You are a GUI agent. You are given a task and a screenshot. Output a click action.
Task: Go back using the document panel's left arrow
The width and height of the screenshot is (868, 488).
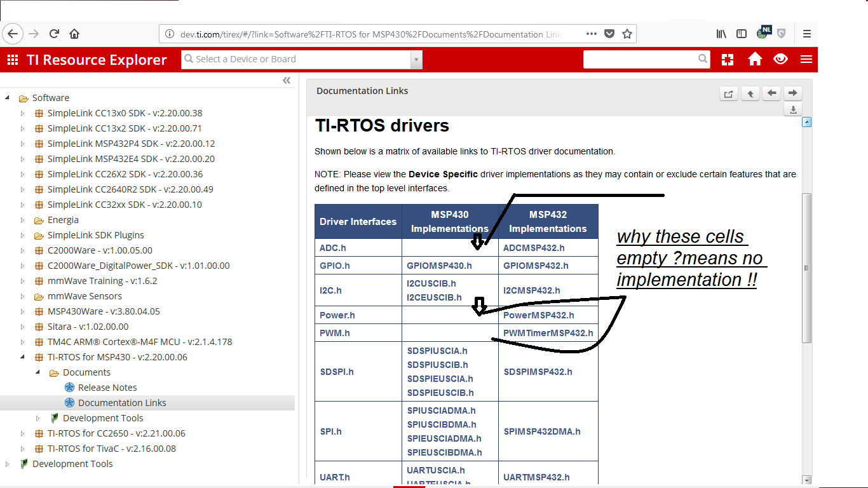tap(771, 93)
